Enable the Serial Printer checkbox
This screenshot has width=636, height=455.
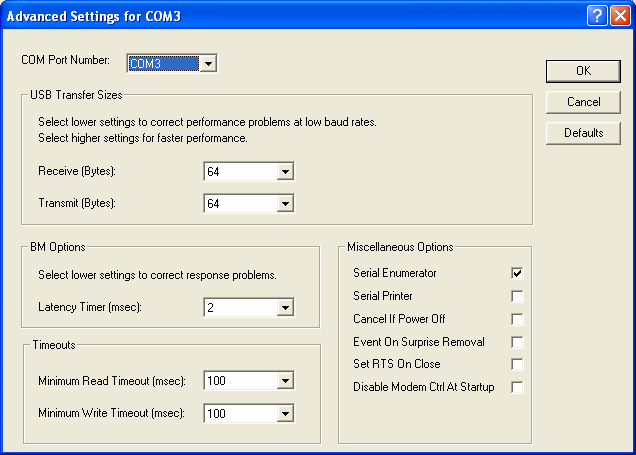(x=517, y=296)
